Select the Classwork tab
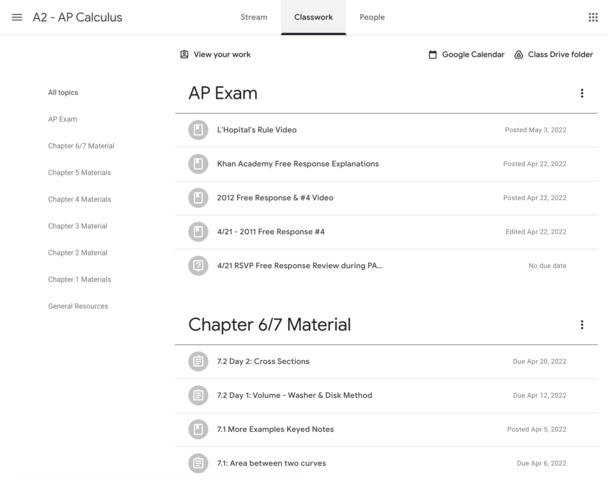608x480 pixels. click(x=313, y=17)
